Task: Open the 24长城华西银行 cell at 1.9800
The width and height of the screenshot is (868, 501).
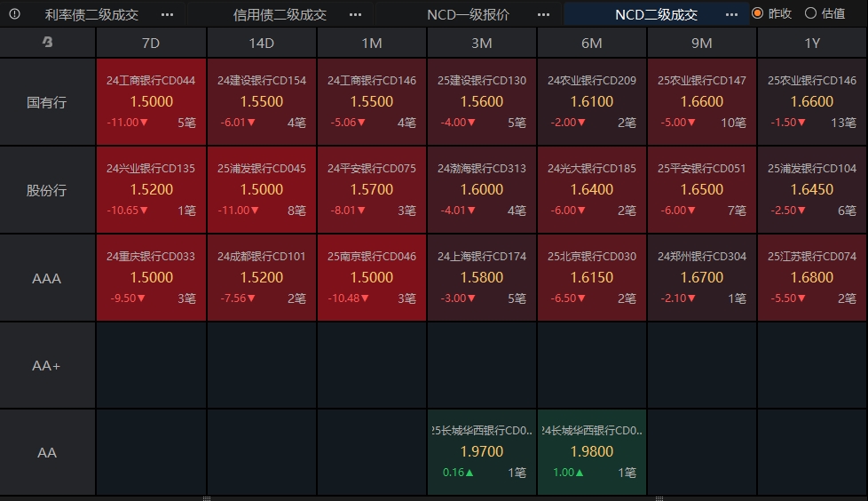Action: (592, 452)
